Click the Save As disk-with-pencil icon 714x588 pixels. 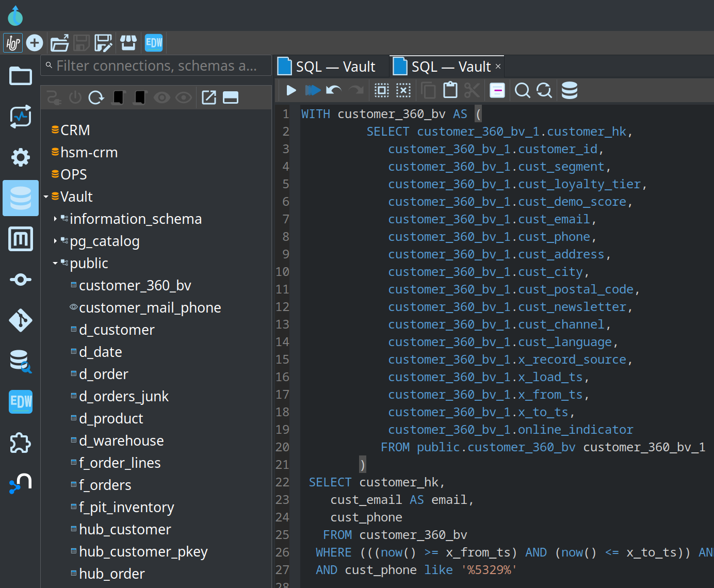click(x=104, y=43)
